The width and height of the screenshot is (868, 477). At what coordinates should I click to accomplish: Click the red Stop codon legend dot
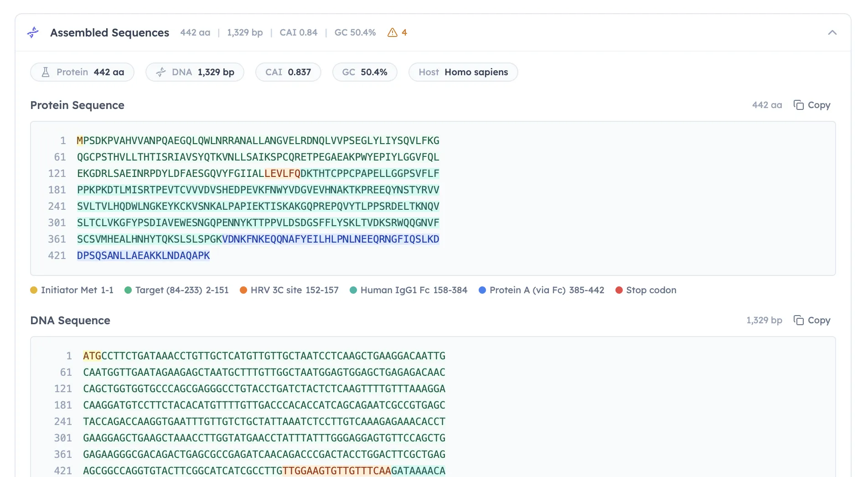coord(619,290)
